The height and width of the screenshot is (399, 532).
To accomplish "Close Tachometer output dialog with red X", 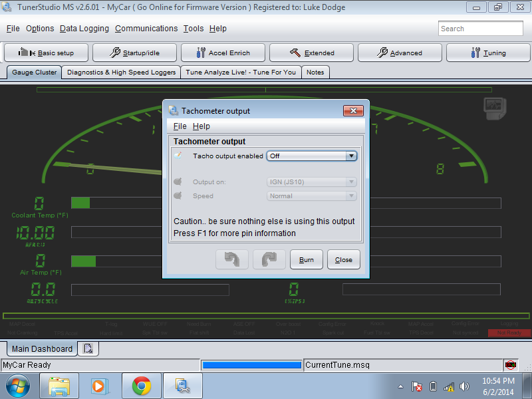I will [x=353, y=110].
